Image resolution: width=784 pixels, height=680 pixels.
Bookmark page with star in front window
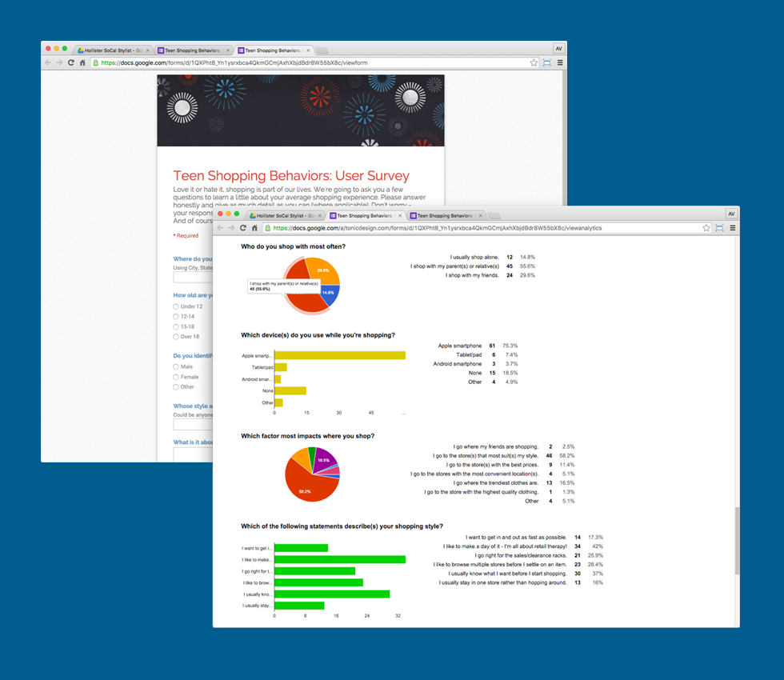[706, 228]
